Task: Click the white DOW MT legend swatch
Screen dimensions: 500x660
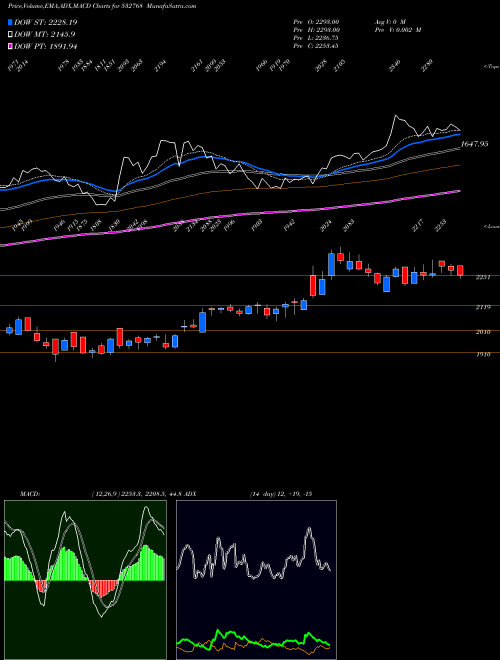Action: (11, 34)
